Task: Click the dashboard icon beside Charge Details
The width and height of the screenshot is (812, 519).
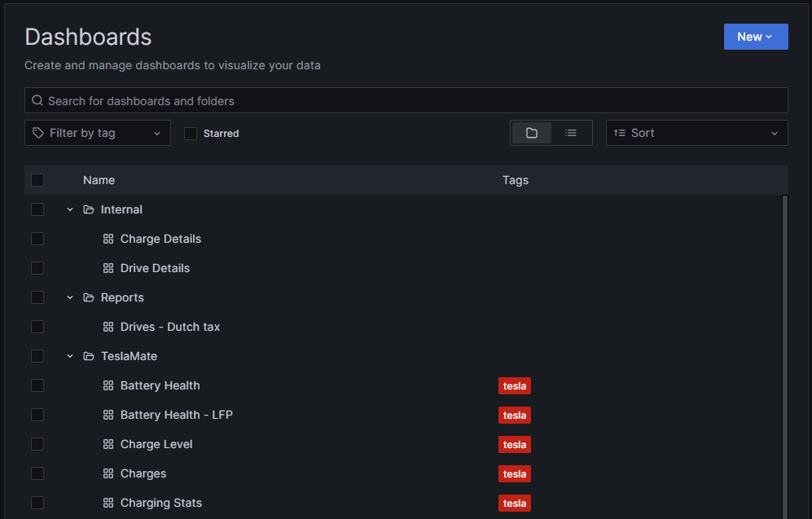Action: 108,239
